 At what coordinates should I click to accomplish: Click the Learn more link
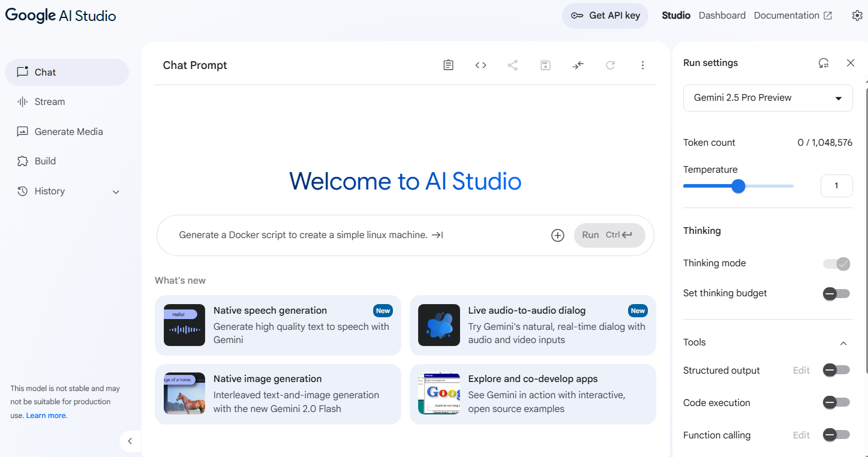[x=46, y=415]
